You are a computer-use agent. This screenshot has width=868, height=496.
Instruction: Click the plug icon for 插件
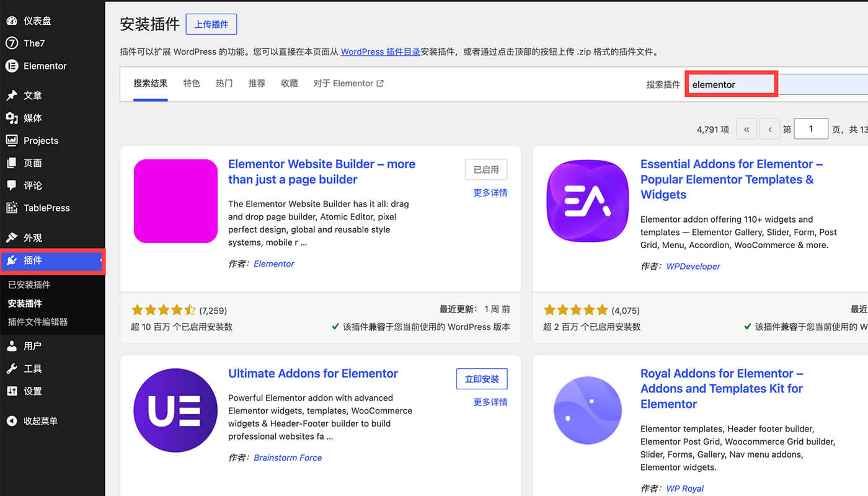(x=11, y=260)
